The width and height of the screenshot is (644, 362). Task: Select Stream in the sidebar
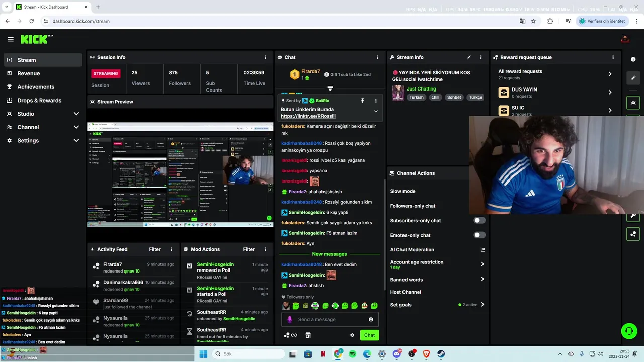pyautogui.click(x=43, y=60)
